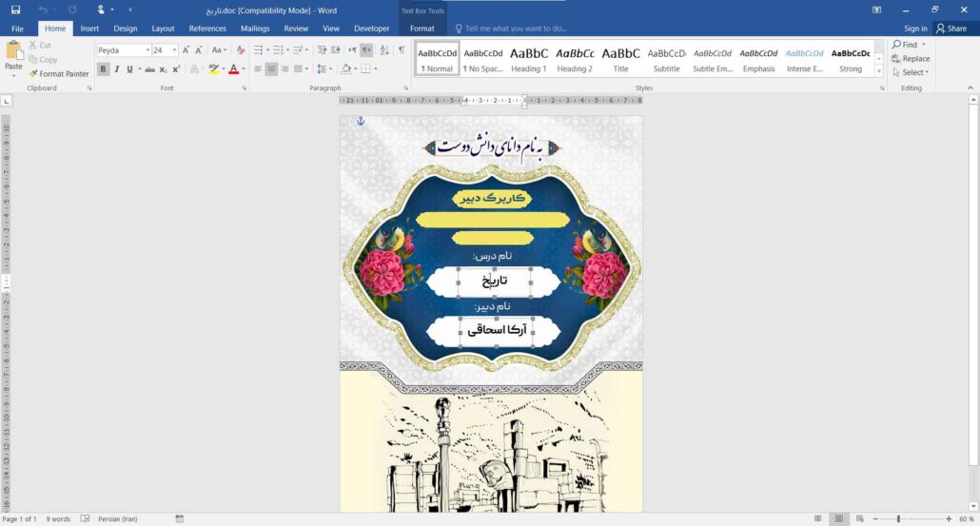
Task: Click the Save icon in the title bar
Action: pyautogui.click(x=15, y=10)
